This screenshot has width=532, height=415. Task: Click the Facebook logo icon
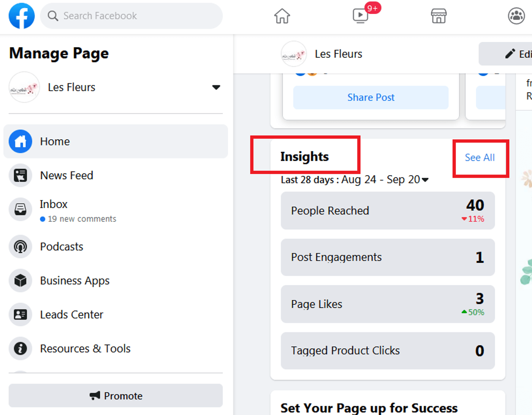coord(22,16)
